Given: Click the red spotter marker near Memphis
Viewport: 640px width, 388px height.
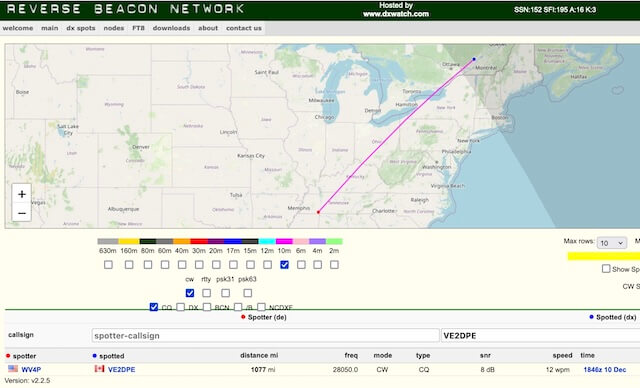Looking at the screenshot, I should coord(318,212).
